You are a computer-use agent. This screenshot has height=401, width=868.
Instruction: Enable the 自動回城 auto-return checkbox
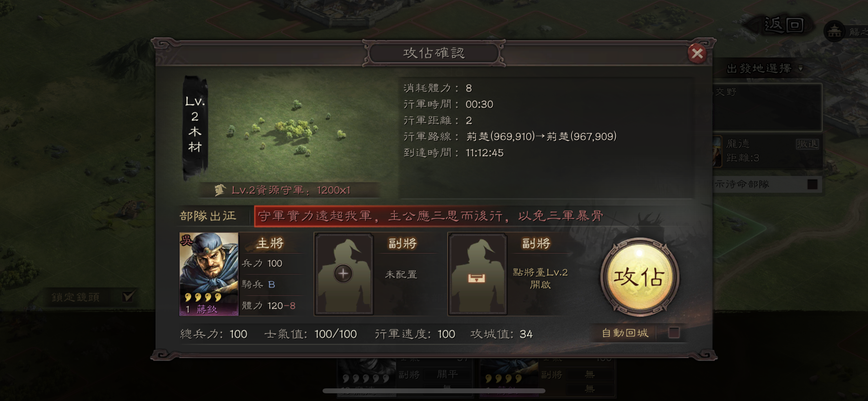[x=674, y=332]
